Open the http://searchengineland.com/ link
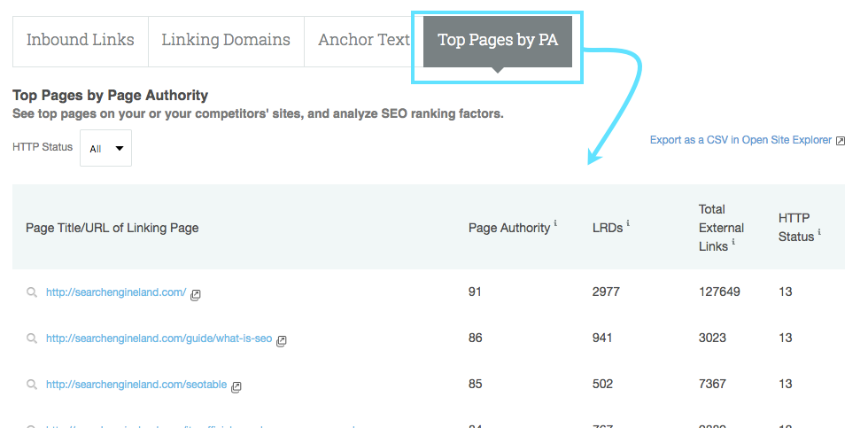868x428 pixels. [116, 292]
